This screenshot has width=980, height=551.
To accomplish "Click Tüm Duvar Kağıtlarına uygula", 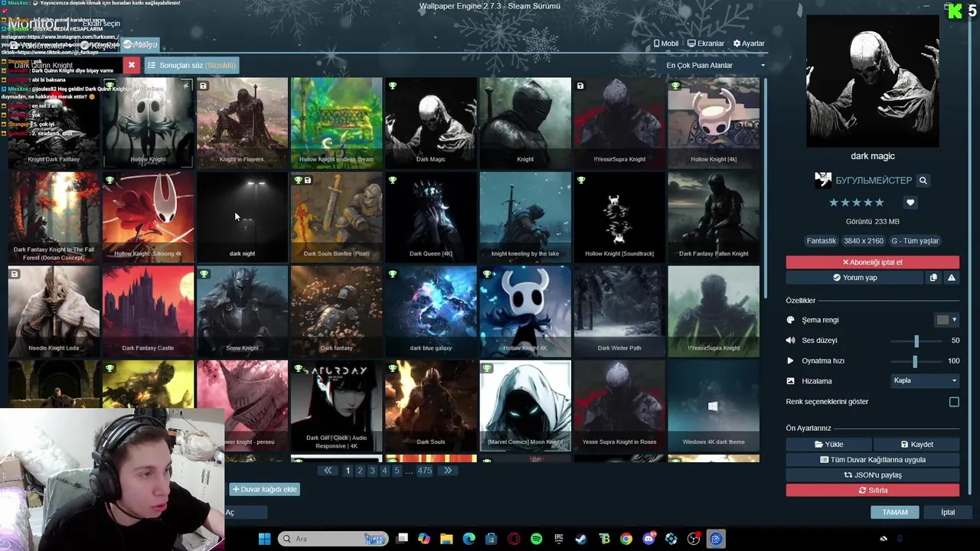I will [872, 460].
